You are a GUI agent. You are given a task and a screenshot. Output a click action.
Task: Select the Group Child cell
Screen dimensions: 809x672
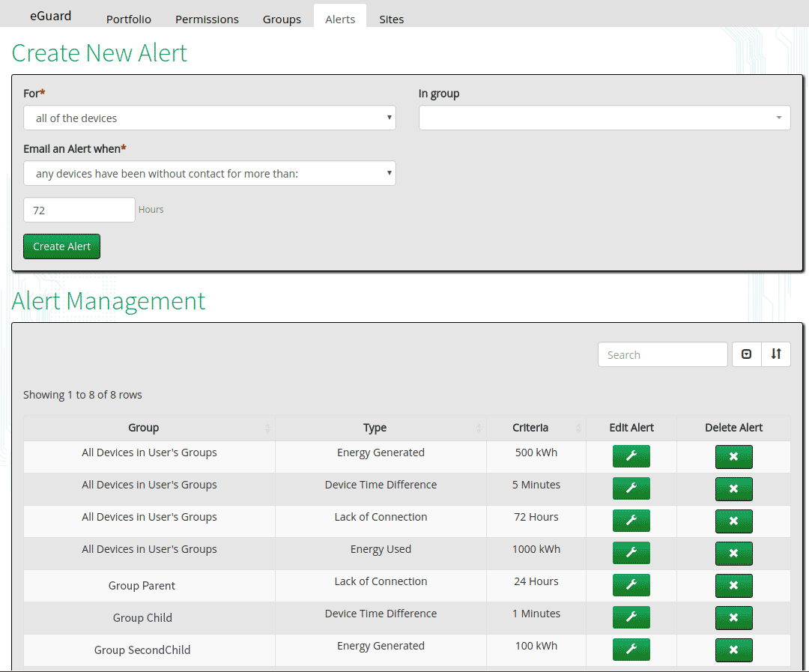coord(149,618)
